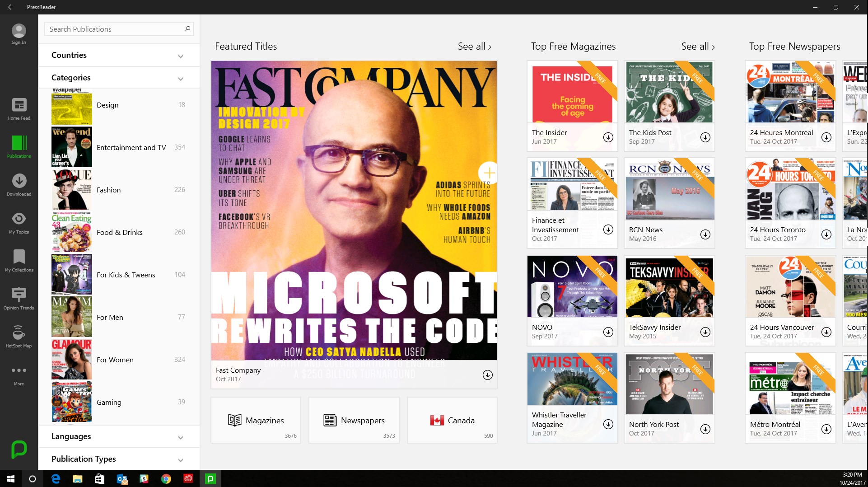Click See all next to Featured Titles

[x=474, y=46]
